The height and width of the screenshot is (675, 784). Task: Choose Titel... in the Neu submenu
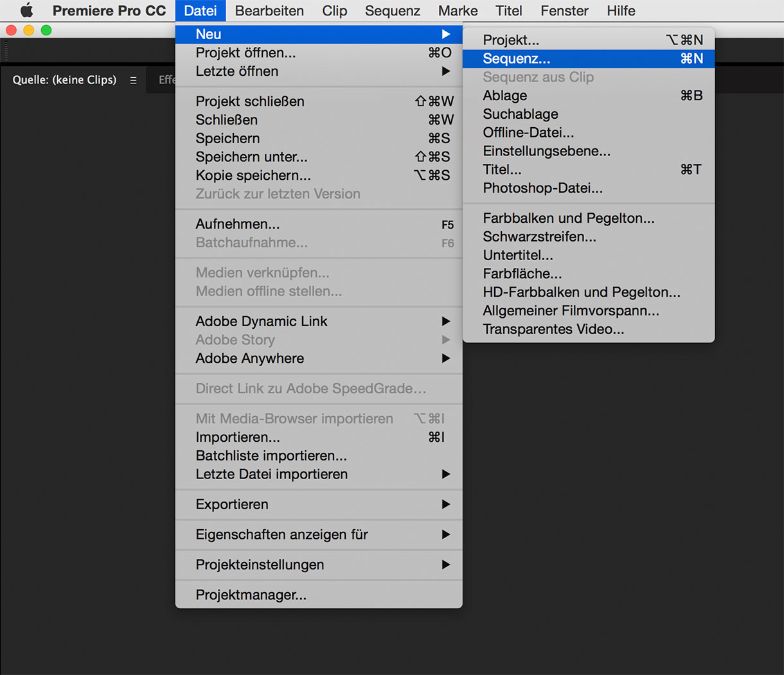click(589, 170)
